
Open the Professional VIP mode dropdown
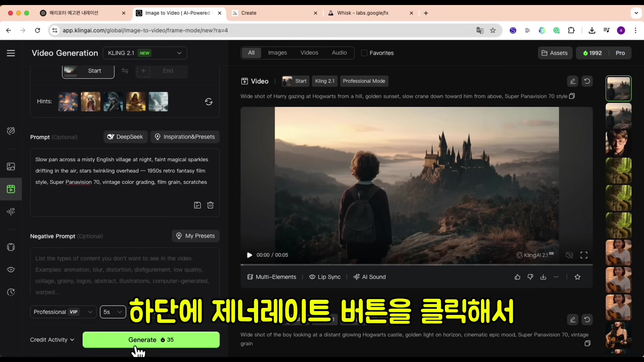tap(63, 312)
